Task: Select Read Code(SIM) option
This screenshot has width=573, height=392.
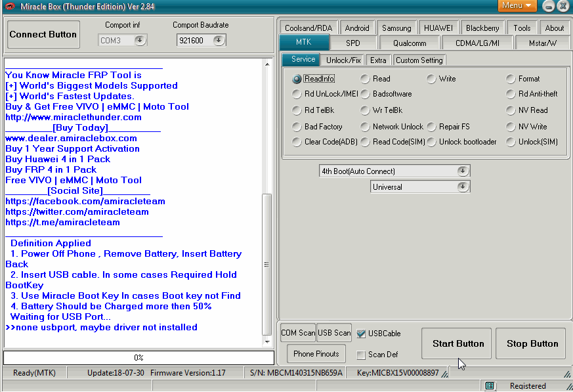Action: tap(365, 142)
